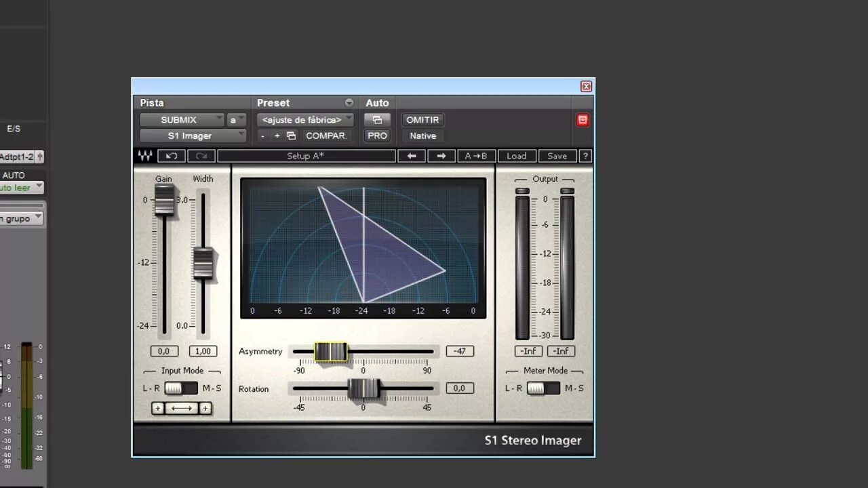Image resolution: width=868 pixels, height=488 pixels.
Task: Click the 'Asymmetry' label
Action: 260,352
